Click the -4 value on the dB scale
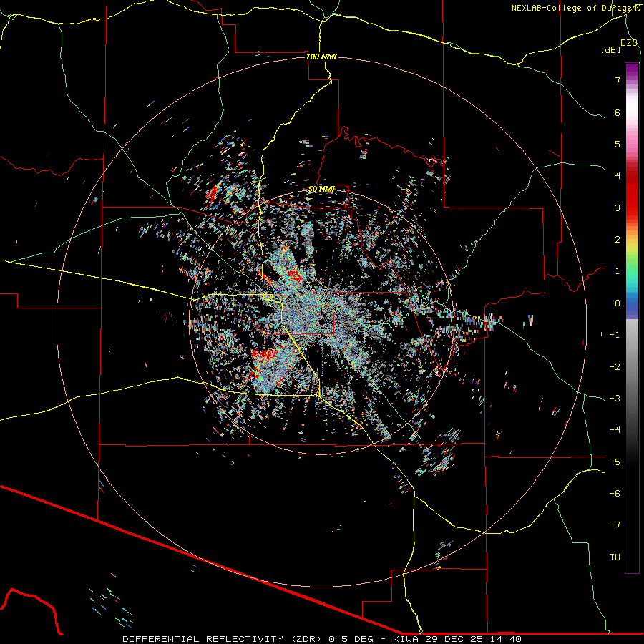The image size is (644, 644). coord(615,430)
